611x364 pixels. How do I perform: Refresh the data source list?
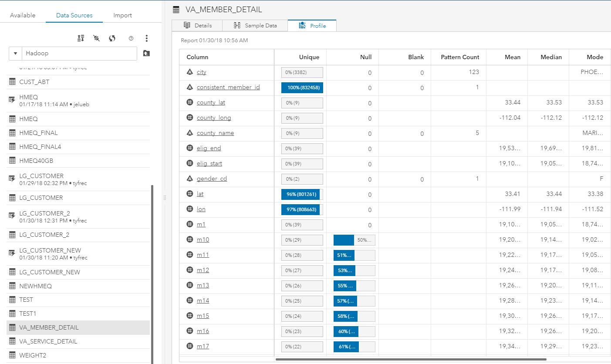tap(112, 38)
